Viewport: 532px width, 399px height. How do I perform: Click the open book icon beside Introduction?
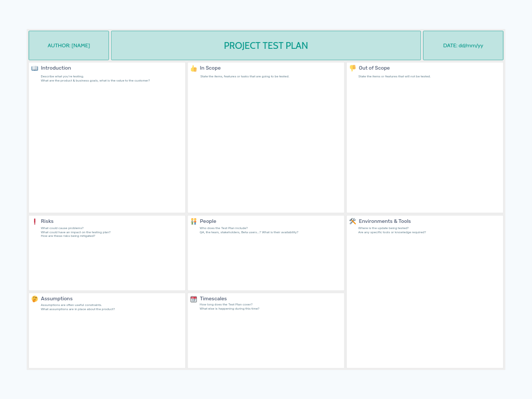coord(35,68)
